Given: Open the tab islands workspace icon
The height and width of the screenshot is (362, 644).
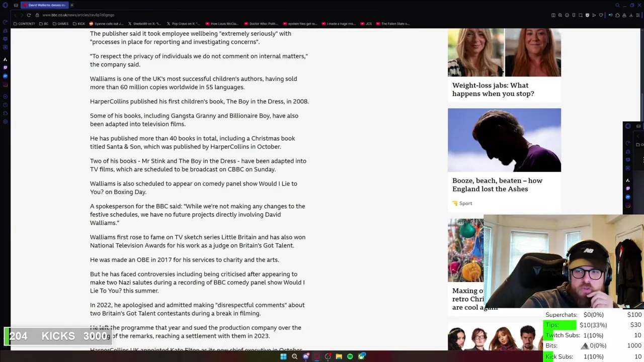Looking at the screenshot, I should (x=16, y=5).
